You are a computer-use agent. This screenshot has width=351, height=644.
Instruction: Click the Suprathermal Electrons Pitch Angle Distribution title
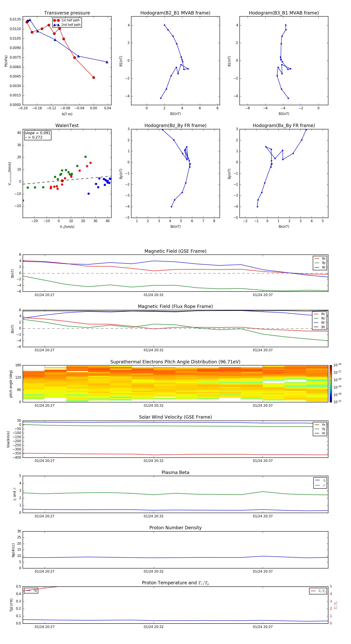175,362
